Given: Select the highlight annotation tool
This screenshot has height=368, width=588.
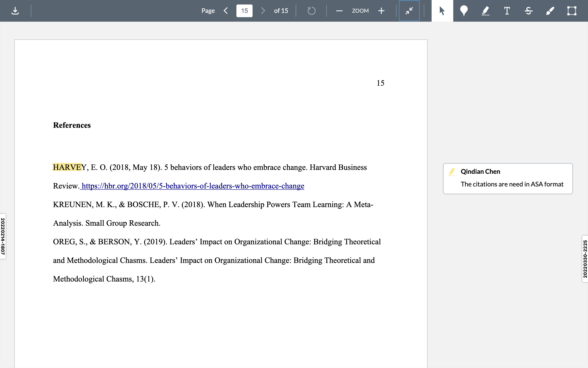Looking at the screenshot, I should [486, 11].
